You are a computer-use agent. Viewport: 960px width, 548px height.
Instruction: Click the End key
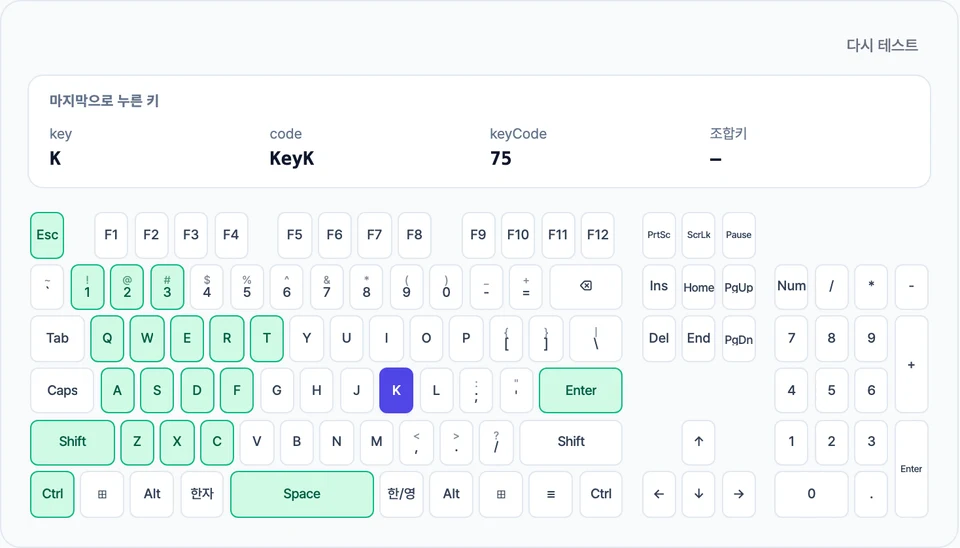coord(699,339)
